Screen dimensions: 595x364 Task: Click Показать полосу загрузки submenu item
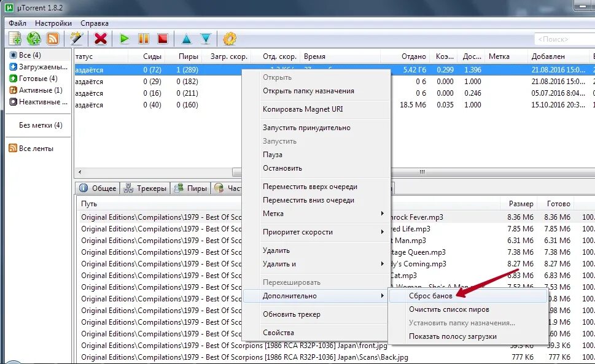[469, 336]
